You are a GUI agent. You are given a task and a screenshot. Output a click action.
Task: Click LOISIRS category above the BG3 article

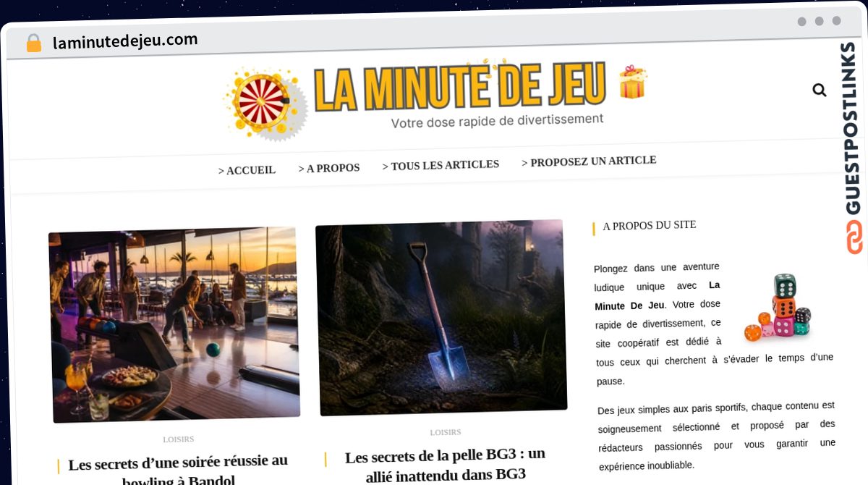coord(445,432)
